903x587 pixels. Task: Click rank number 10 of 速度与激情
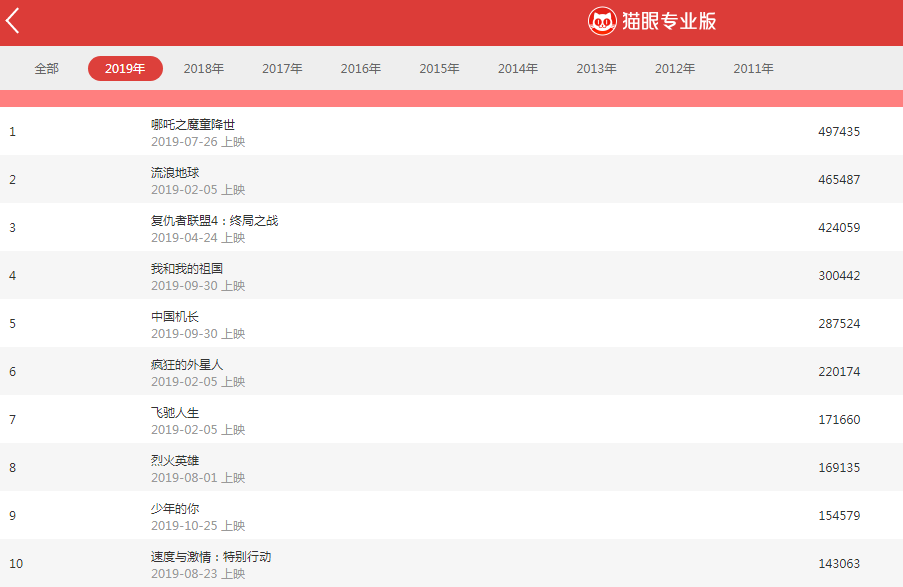(x=16, y=563)
